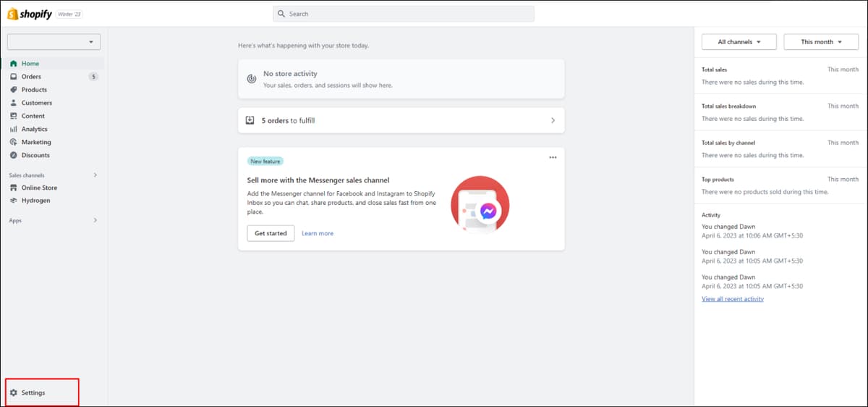Follow the Learn more link
This screenshot has width=868, height=407.
[318, 233]
